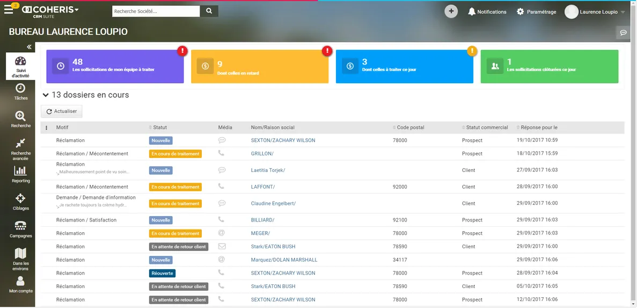The image size is (644, 308).
Task: Sort by Statut commercial column
Action: (485, 127)
